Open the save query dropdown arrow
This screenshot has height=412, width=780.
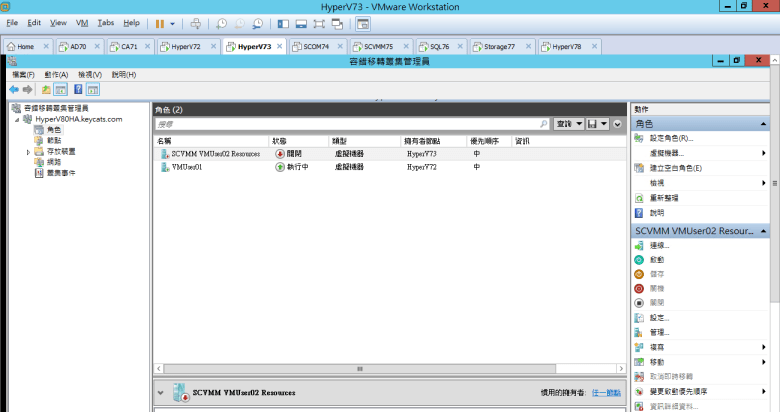pyautogui.click(x=605, y=123)
